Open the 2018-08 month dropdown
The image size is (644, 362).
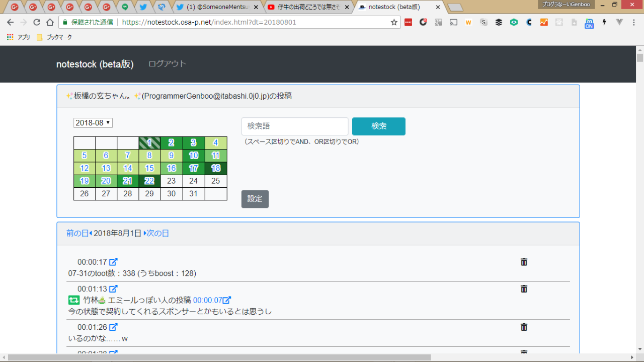coord(93,123)
